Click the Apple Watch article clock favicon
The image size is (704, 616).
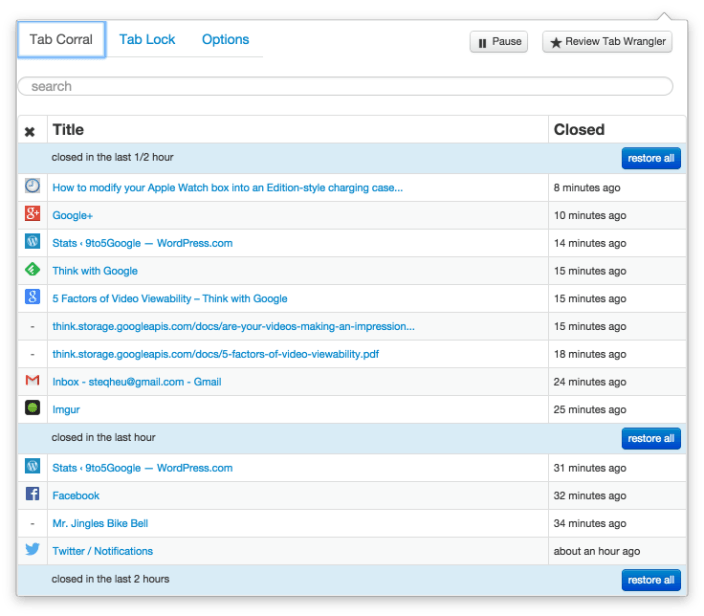pyautogui.click(x=32, y=186)
